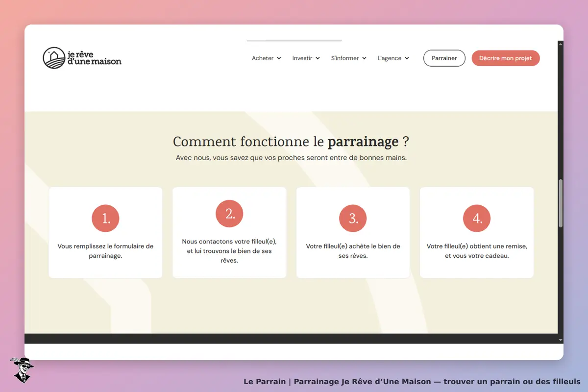This screenshot has width=588, height=392.
Task: Click the vertical scrollbar thumb
Action: 561,203
